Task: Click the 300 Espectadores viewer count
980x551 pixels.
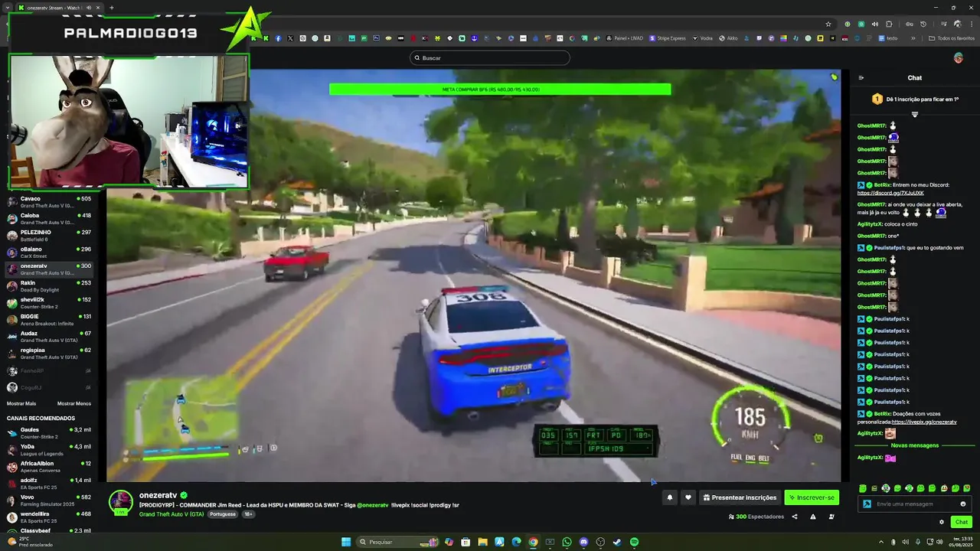Action: [756, 517]
